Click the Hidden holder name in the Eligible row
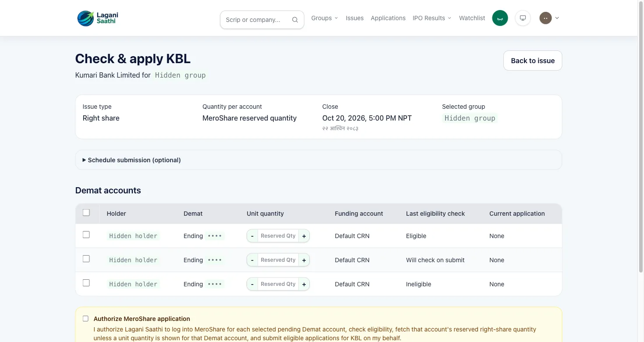This screenshot has width=644, height=342. [133, 236]
